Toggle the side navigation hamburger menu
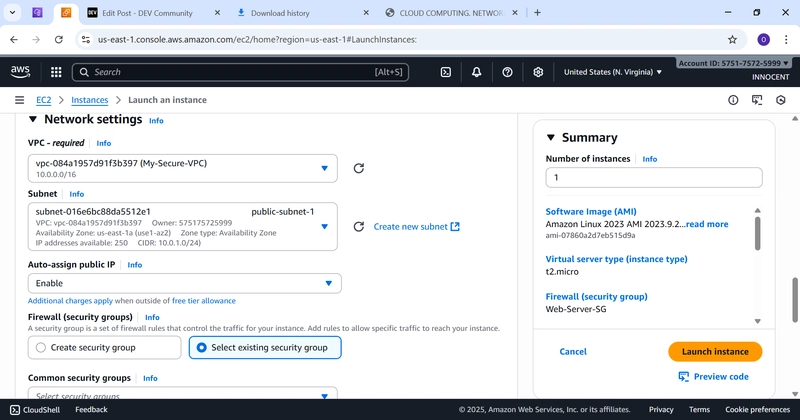 point(19,100)
